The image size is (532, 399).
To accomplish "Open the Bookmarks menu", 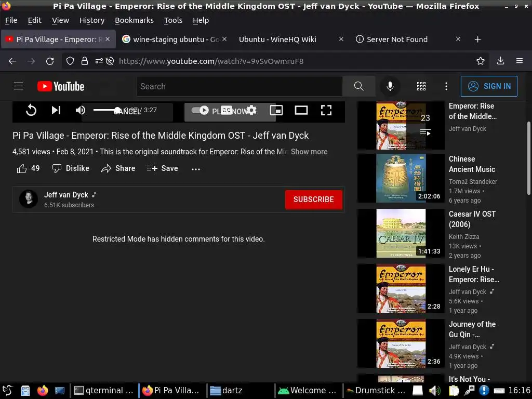I will [x=134, y=20].
